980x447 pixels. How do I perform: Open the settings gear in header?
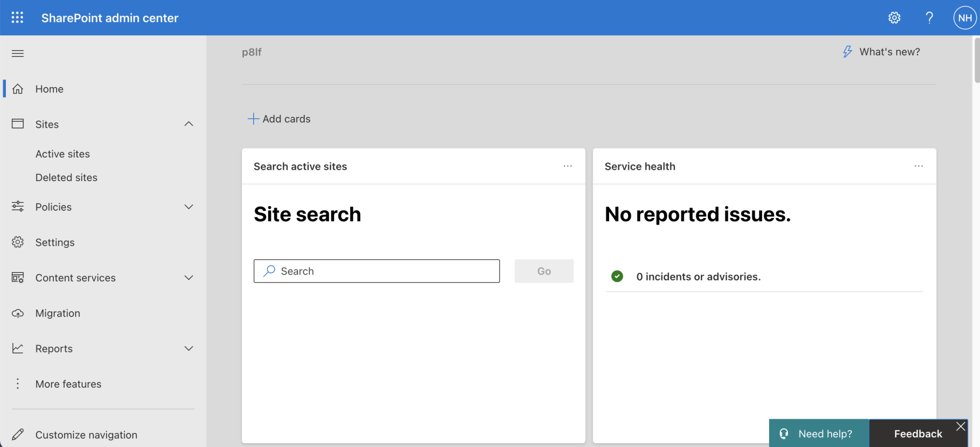[894, 18]
